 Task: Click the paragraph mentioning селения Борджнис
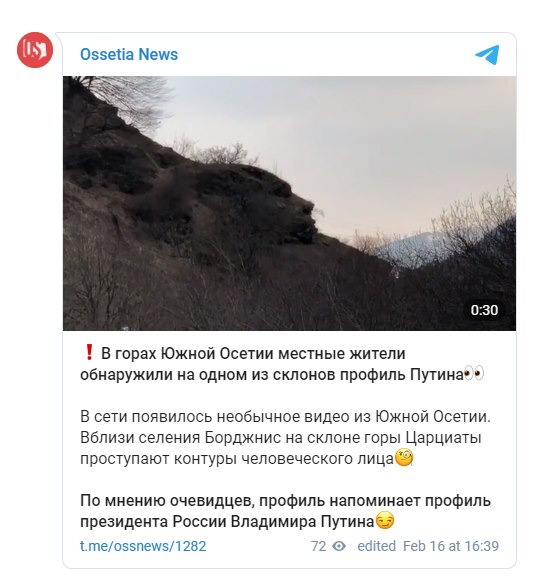[285, 437]
